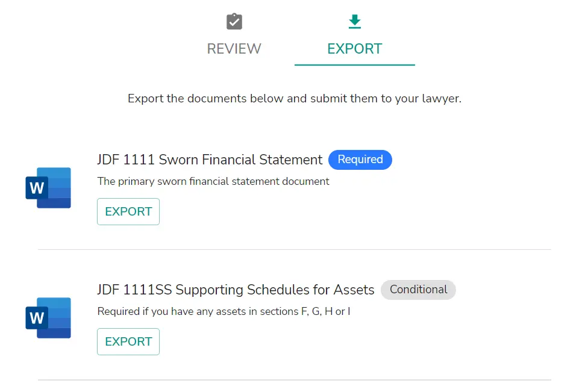Click the JDF 1111 Sworn Financial Statement title

(210, 160)
